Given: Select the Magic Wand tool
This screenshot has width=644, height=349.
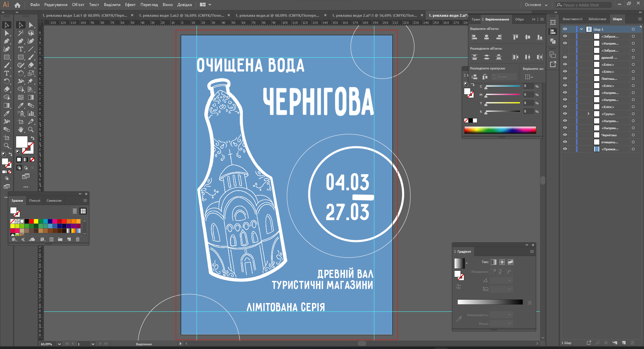Looking at the screenshot, I should pyautogui.click(x=20, y=33).
